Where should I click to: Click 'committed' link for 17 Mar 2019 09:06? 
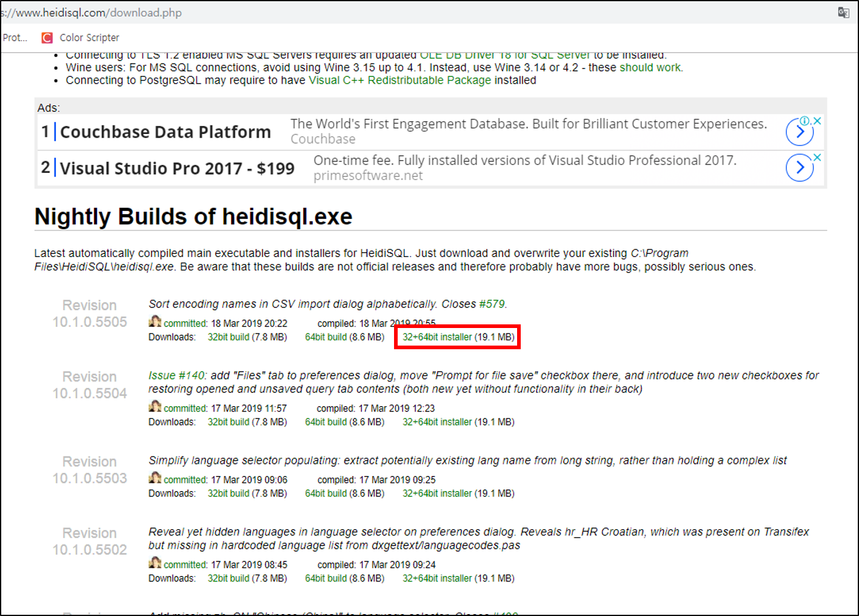click(x=185, y=480)
